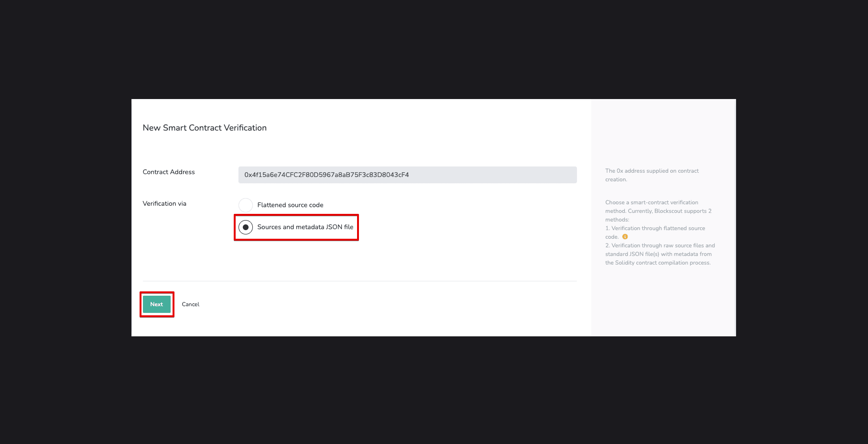This screenshot has height=444, width=868.
Task: Click into the Contract Address input field
Action: point(407,175)
